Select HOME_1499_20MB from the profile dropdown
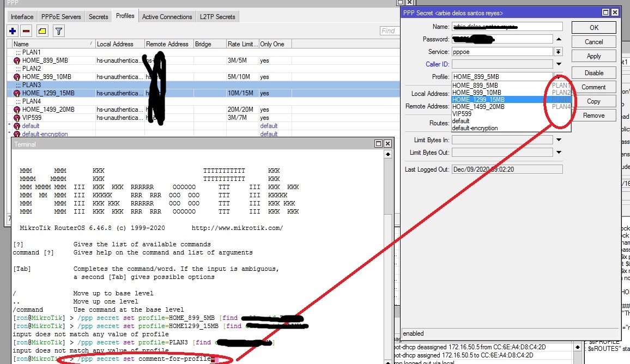 click(478, 107)
